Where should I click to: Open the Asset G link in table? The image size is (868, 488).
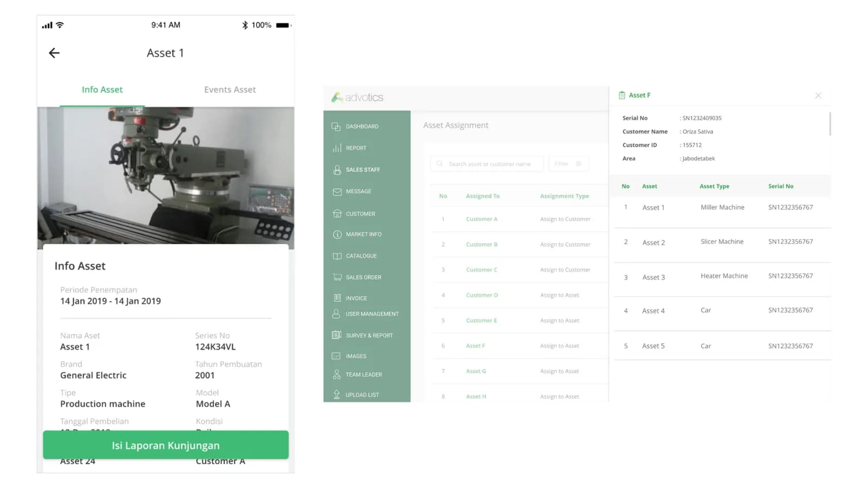[x=476, y=371]
